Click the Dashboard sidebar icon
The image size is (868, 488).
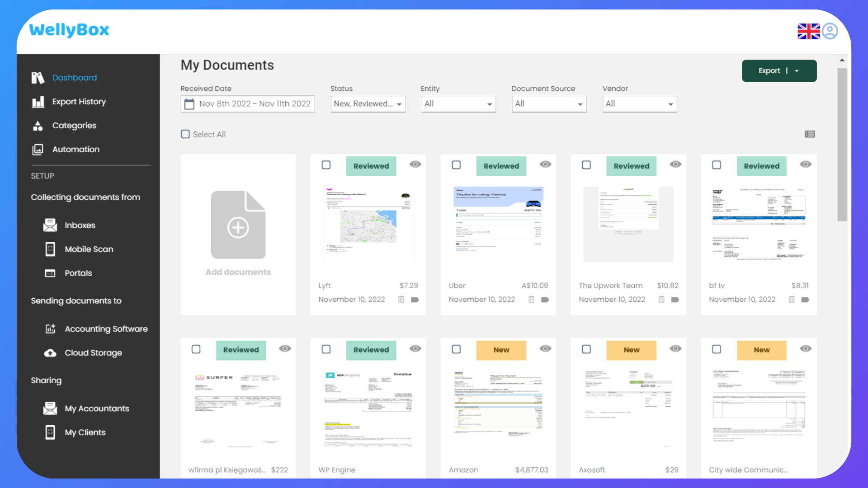pos(38,77)
